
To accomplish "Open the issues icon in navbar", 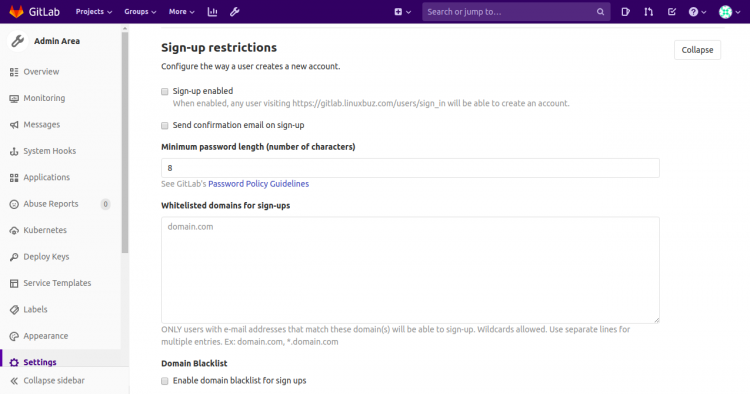I will [626, 12].
